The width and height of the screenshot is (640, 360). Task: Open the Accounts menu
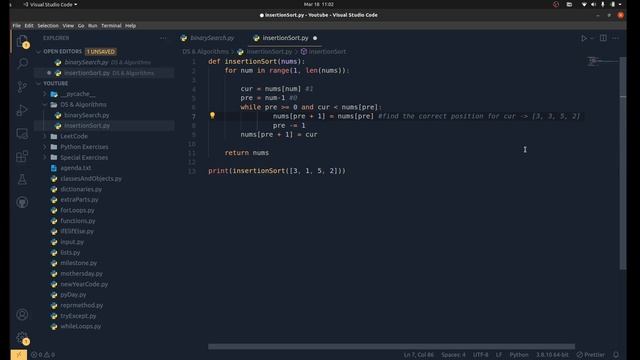[x=22, y=314]
